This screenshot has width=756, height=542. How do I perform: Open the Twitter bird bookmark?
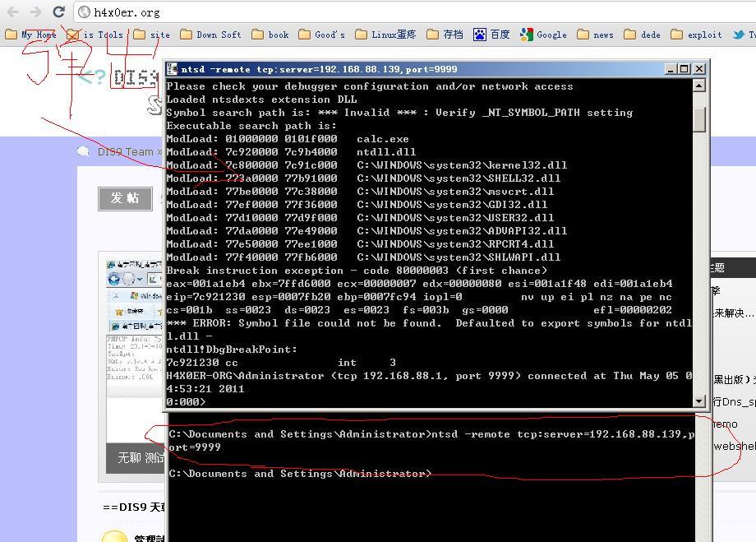point(744,35)
